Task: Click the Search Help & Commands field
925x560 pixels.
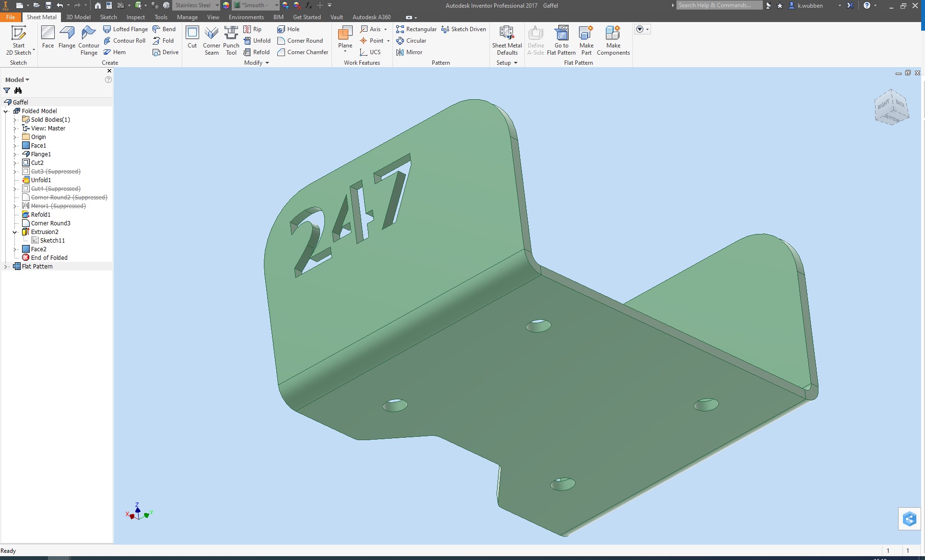Action: click(718, 5)
